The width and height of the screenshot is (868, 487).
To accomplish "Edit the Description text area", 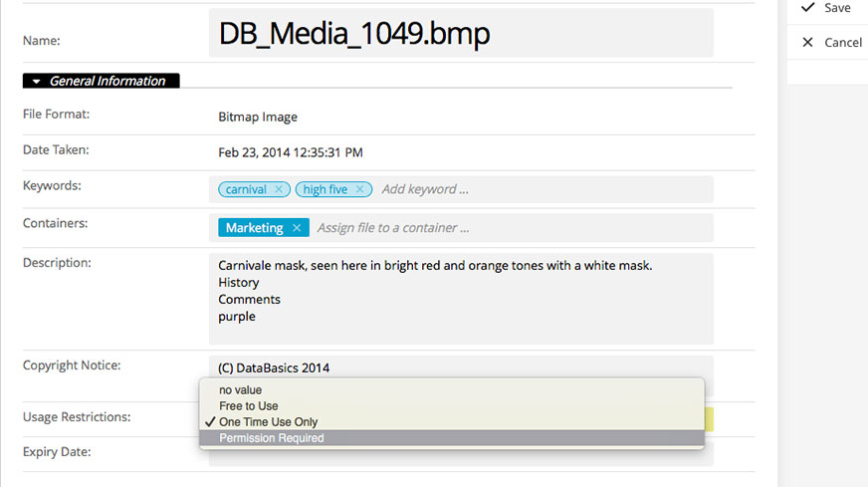I will click(x=461, y=299).
